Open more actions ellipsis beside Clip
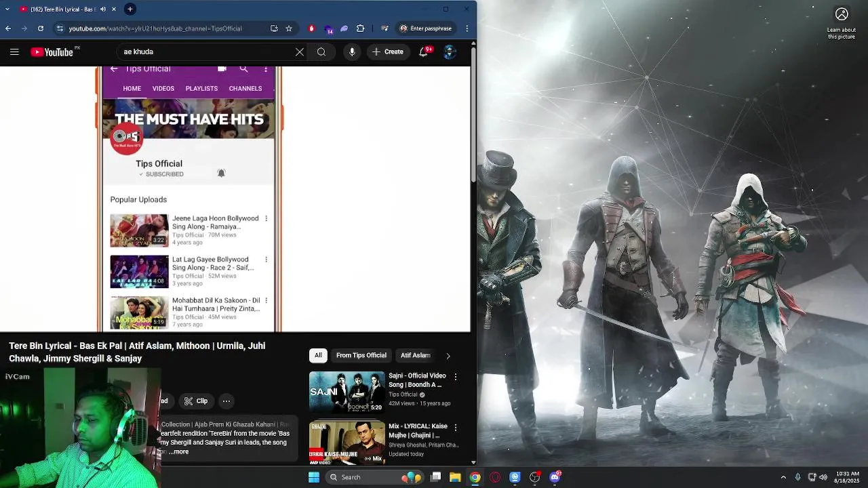 (x=226, y=401)
